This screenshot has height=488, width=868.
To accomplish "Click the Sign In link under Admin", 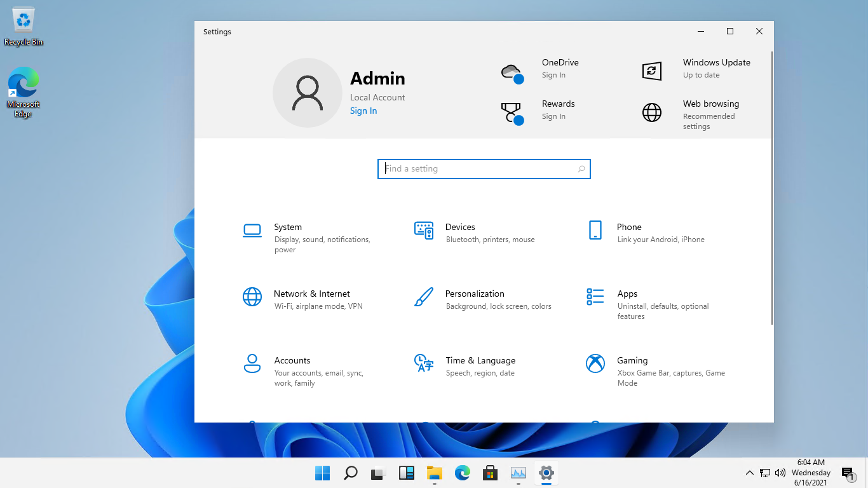I will [x=363, y=111].
